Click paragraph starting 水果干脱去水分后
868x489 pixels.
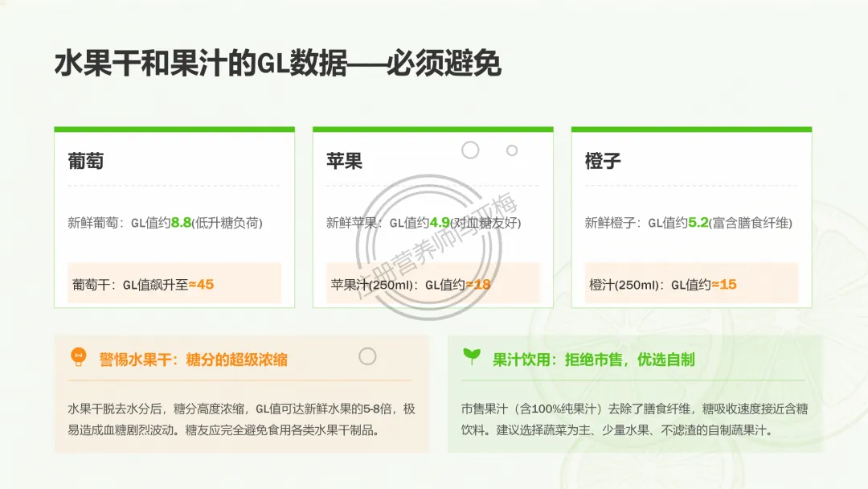click(241, 419)
